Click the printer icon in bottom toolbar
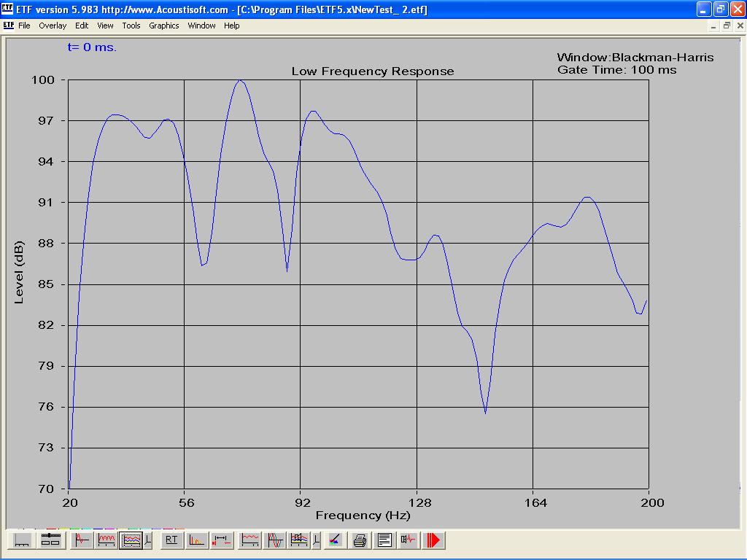 [x=360, y=540]
